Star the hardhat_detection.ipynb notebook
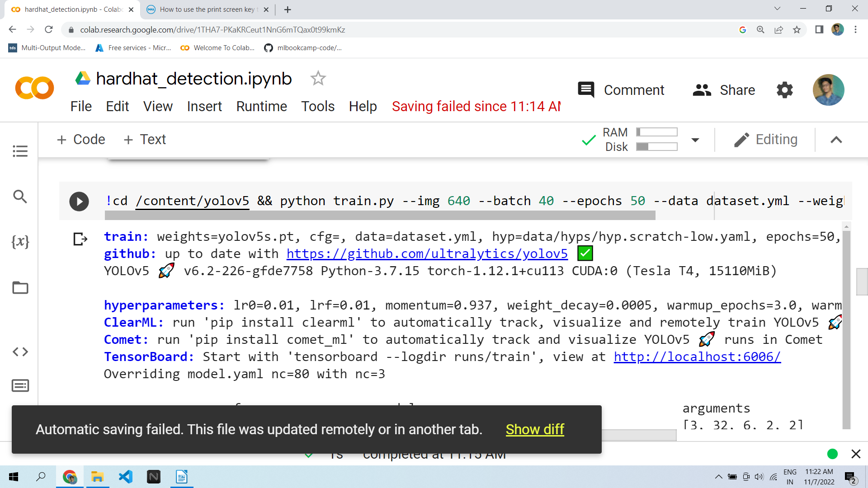 tap(318, 79)
